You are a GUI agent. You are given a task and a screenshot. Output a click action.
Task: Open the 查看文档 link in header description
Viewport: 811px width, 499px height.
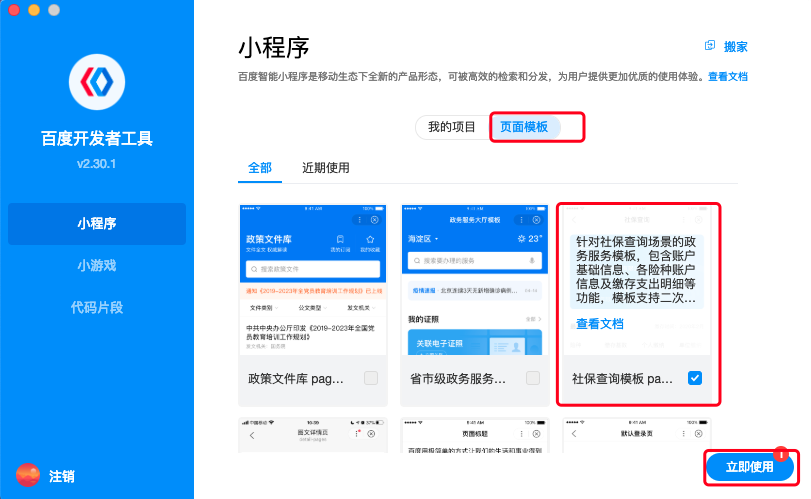click(727, 77)
